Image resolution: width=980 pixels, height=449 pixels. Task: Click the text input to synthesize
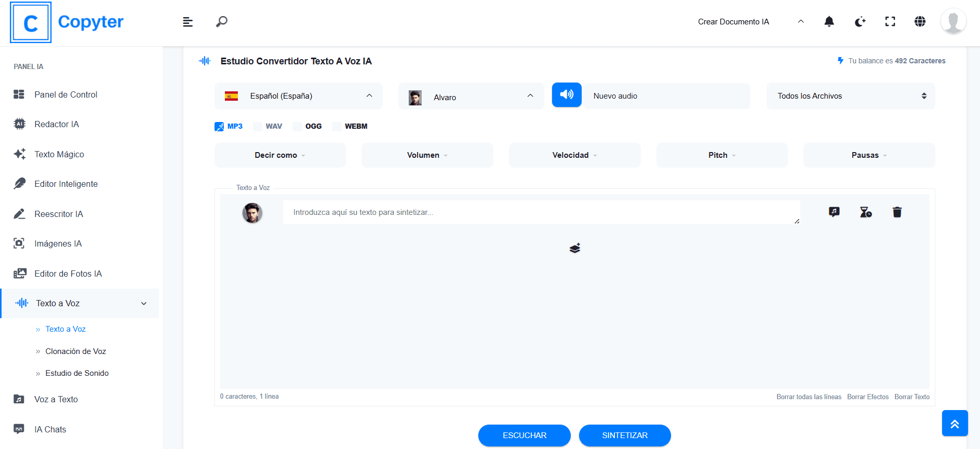540,212
